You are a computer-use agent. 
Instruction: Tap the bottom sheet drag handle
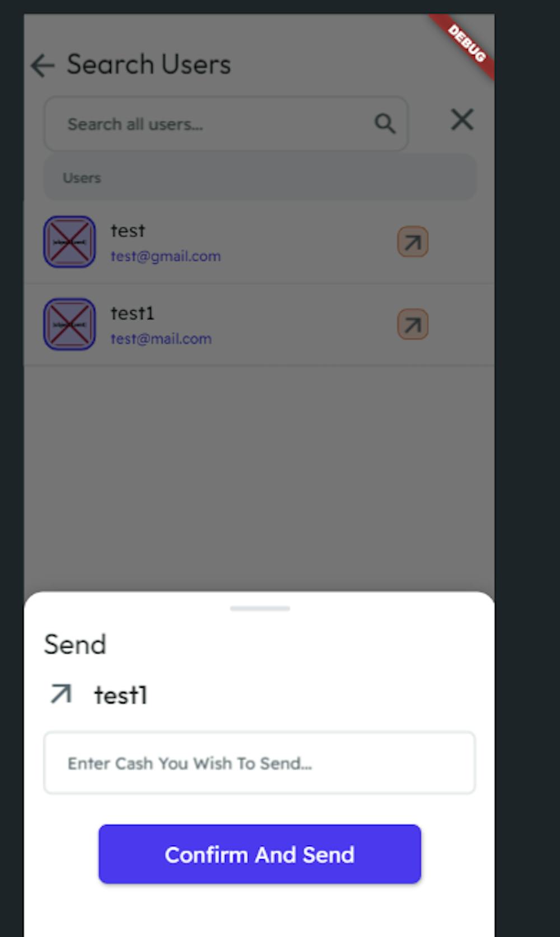(260, 608)
